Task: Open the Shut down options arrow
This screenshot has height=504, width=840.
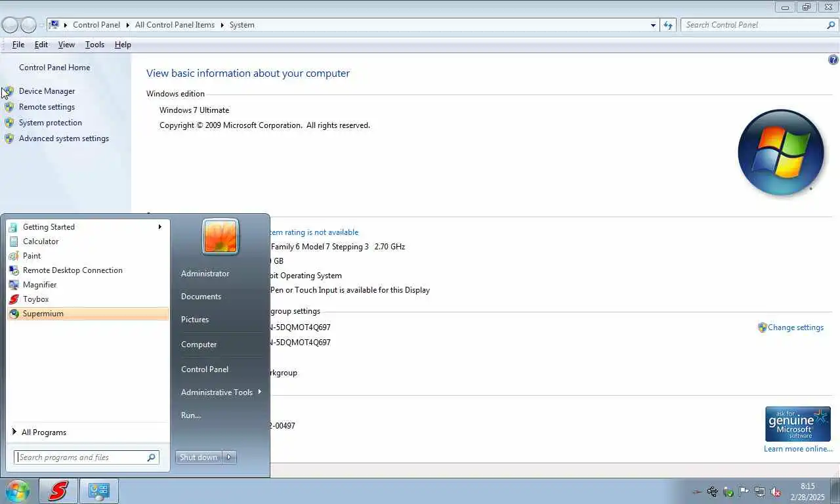Action: coord(229,457)
